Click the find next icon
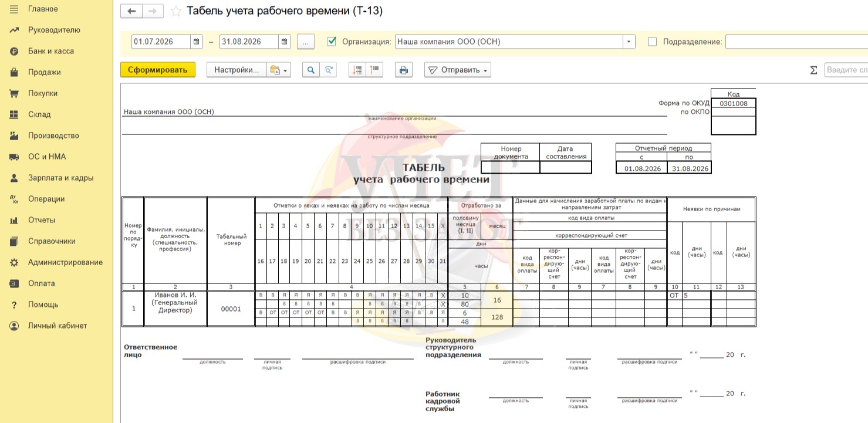This screenshot has height=423, width=868. point(329,70)
